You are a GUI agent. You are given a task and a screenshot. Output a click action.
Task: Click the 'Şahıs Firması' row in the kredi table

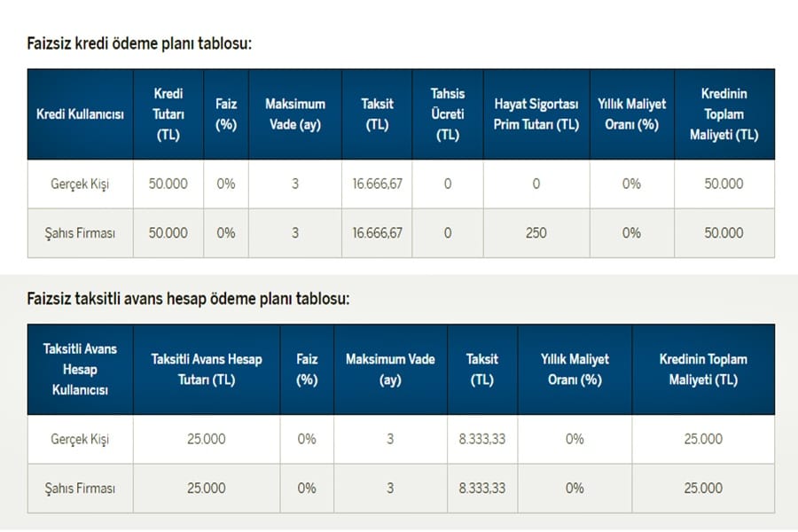80,233
